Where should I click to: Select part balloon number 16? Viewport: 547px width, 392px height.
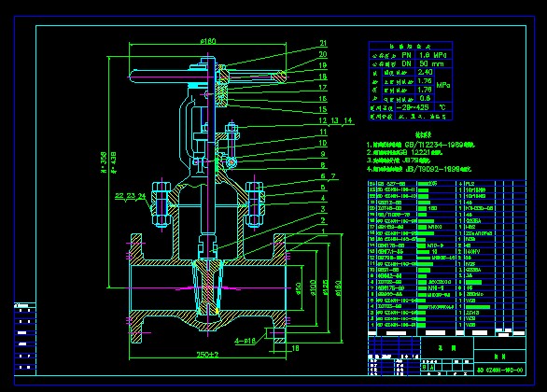pos(323,98)
